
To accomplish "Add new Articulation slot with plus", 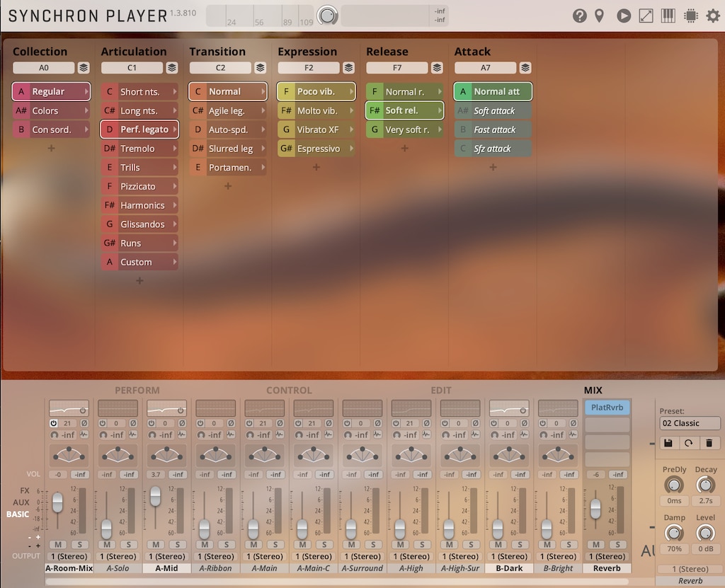I will click(139, 281).
